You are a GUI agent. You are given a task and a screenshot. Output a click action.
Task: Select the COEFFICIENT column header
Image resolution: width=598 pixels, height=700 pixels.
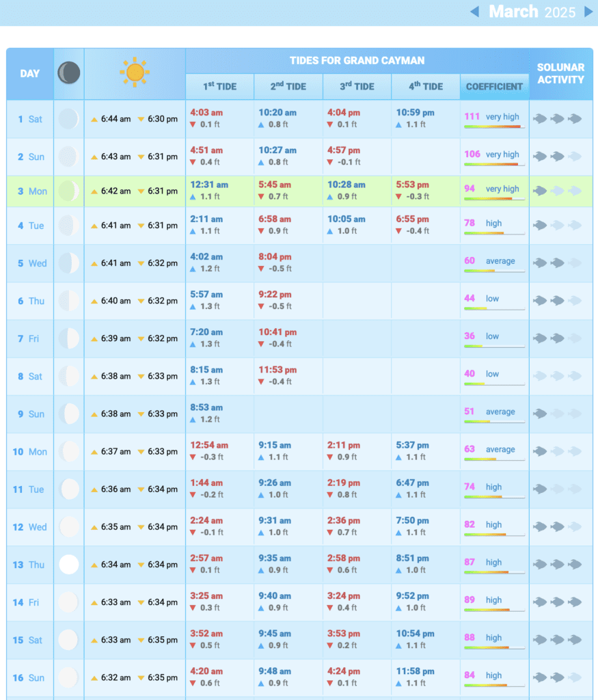tap(494, 87)
